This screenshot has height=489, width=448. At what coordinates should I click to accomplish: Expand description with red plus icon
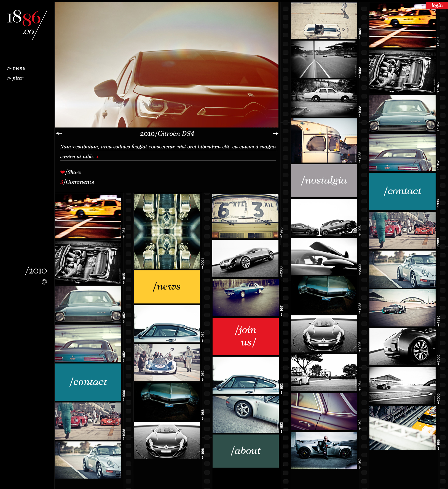(x=97, y=157)
